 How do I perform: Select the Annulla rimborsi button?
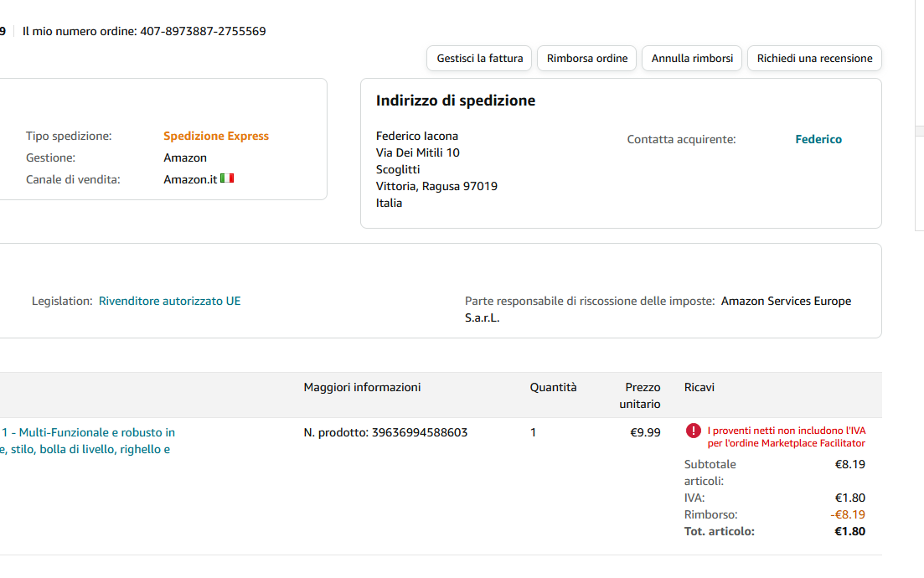[692, 59]
